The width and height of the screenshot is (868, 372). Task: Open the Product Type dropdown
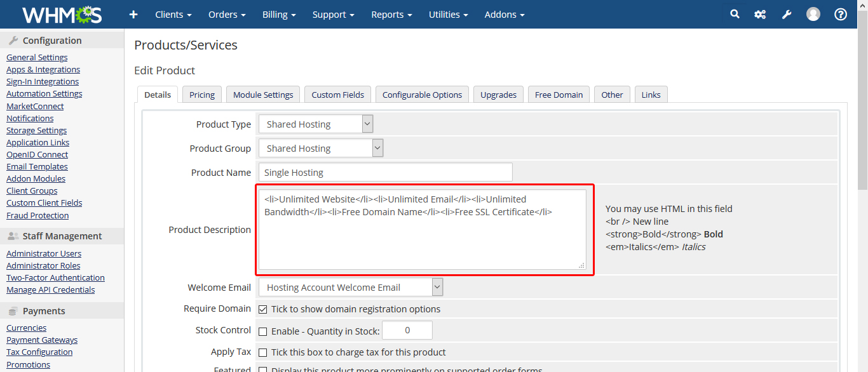pyautogui.click(x=315, y=124)
